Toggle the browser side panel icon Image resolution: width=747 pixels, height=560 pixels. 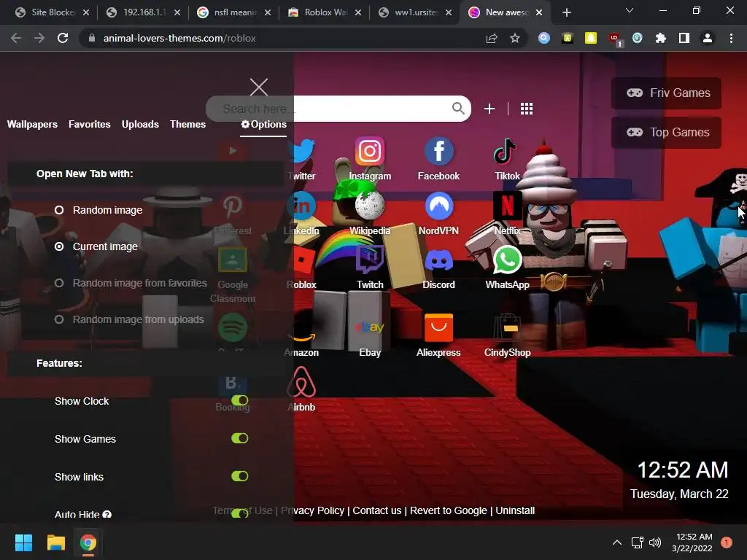684,38
